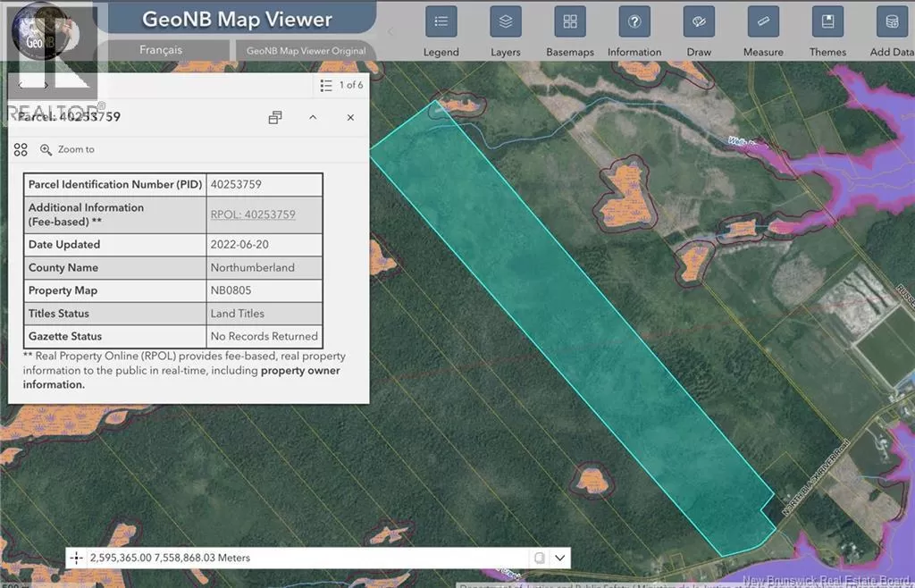Dock the parcel popup window
Image resolution: width=915 pixels, height=588 pixels.
coord(275,117)
